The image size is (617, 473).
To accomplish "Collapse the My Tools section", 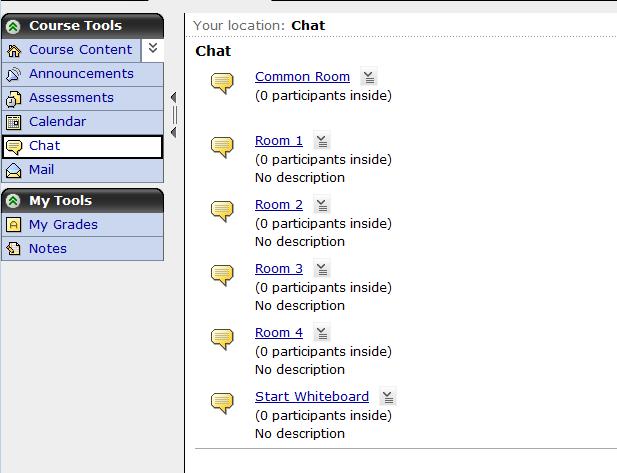I will tap(13, 201).
